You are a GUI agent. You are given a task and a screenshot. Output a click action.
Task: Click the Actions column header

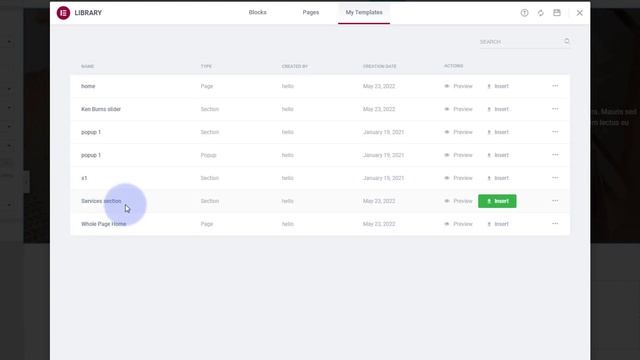[x=453, y=66]
